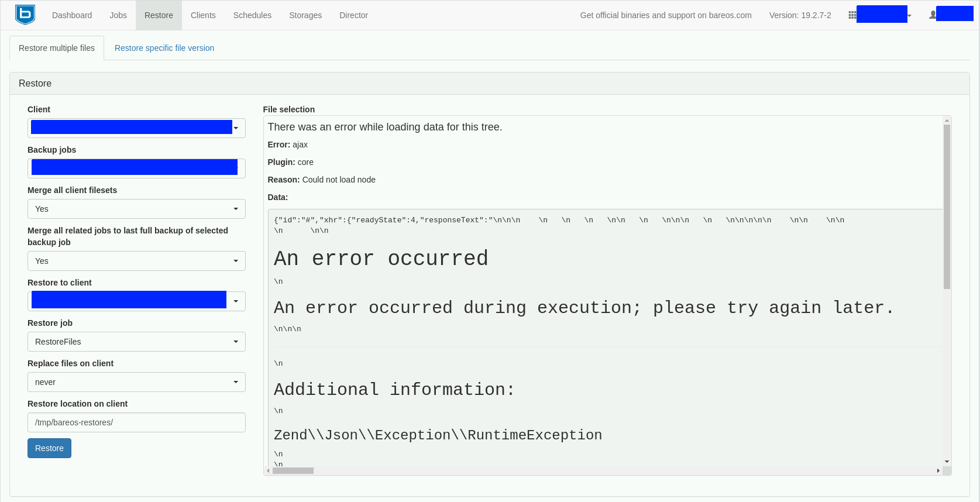This screenshot has width=980, height=502.
Task: Go to the Schedules page
Action: 252,15
